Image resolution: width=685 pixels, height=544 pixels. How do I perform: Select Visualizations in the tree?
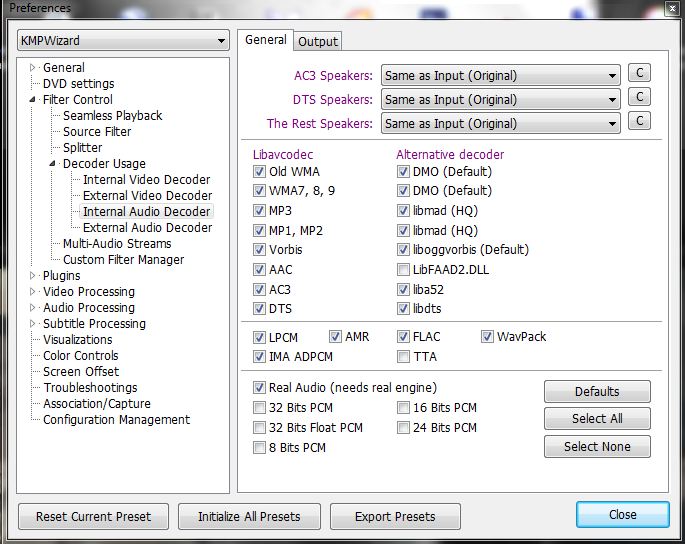78,340
